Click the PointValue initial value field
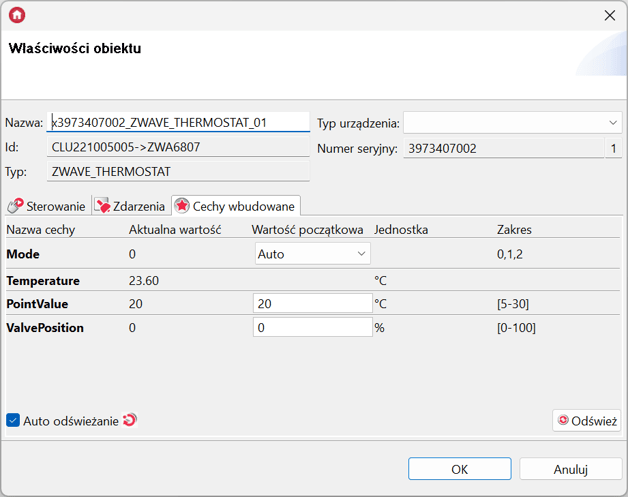 pyautogui.click(x=312, y=303)
